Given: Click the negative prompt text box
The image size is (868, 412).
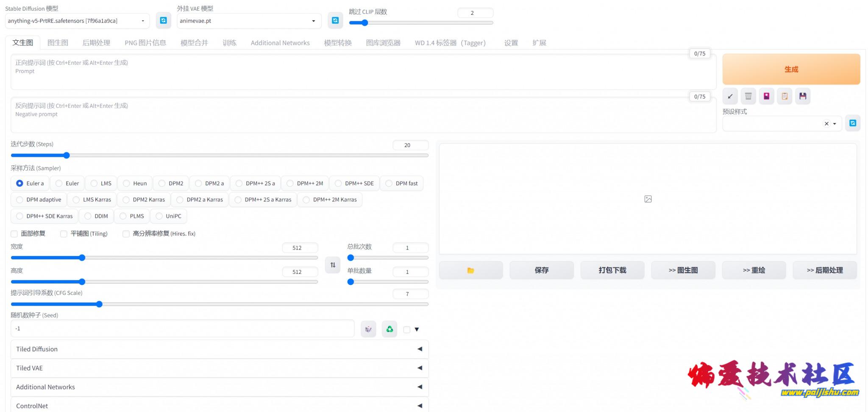Looking at the screenshot, I should pos(363,115).
